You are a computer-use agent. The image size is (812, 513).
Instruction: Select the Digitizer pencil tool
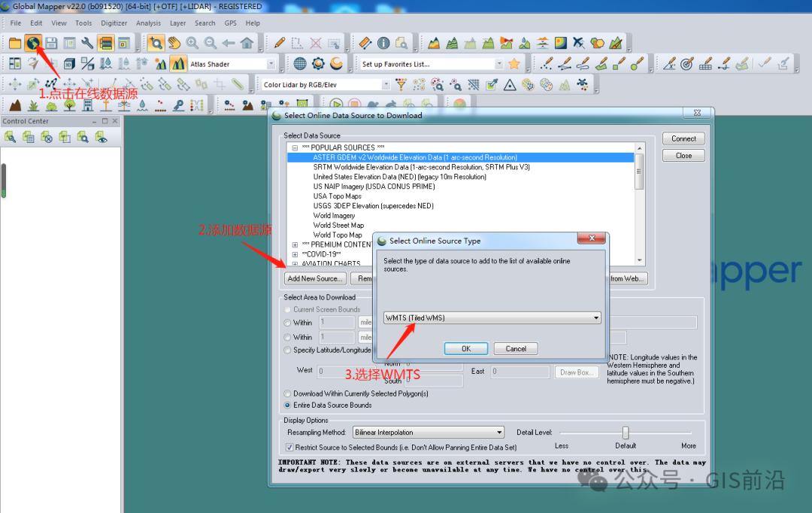tap(280, 43)
